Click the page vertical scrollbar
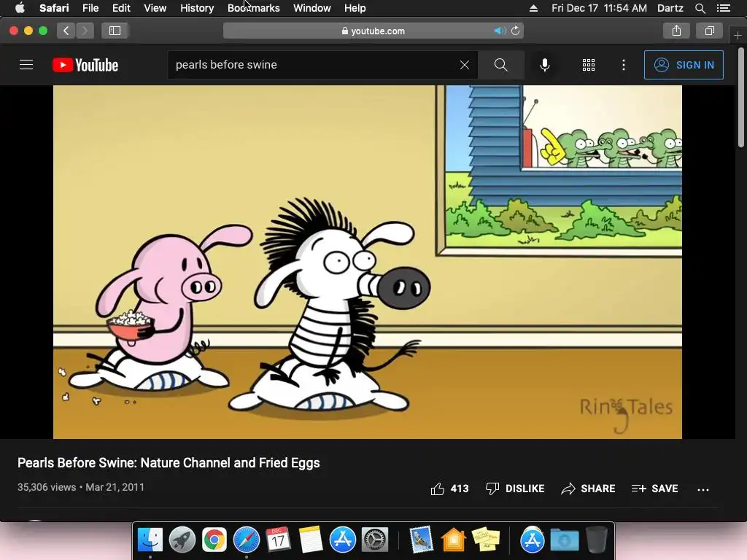747x560 pixels. pyautogui.click(x=741, y=98)
